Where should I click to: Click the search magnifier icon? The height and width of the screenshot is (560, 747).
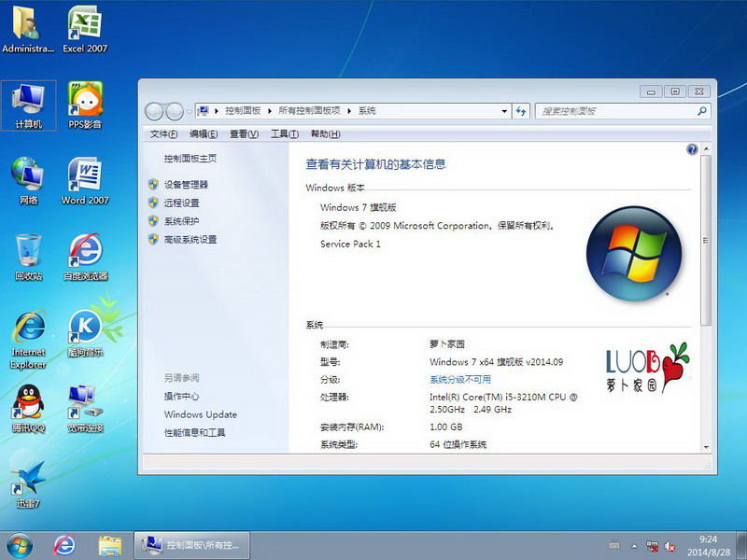[702, 111]
